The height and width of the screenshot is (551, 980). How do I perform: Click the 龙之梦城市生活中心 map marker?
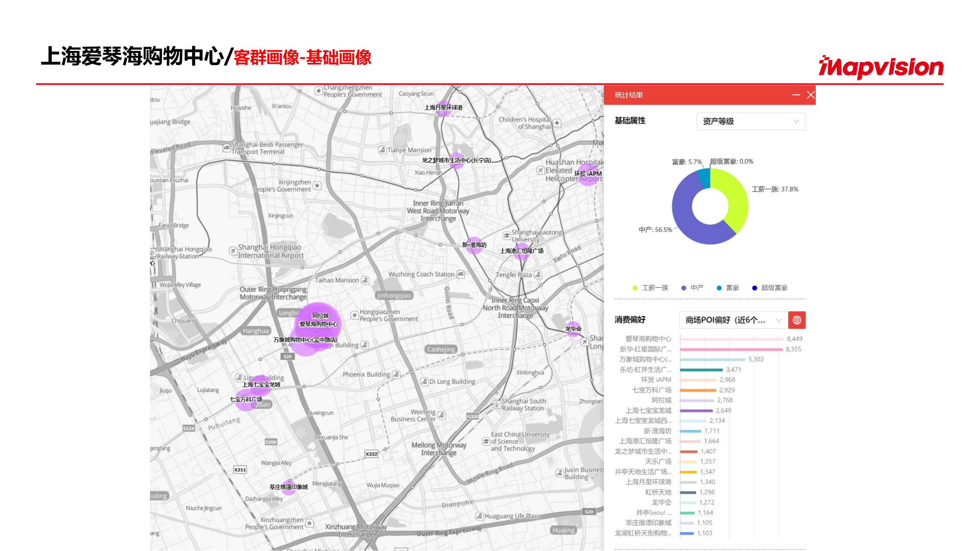click(456, 161)
